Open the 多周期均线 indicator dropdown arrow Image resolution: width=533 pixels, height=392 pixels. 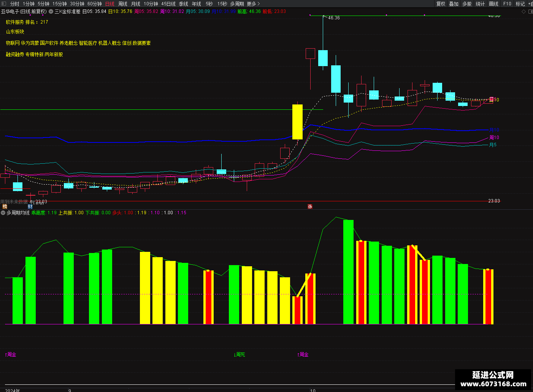click(x=3, y=213)
